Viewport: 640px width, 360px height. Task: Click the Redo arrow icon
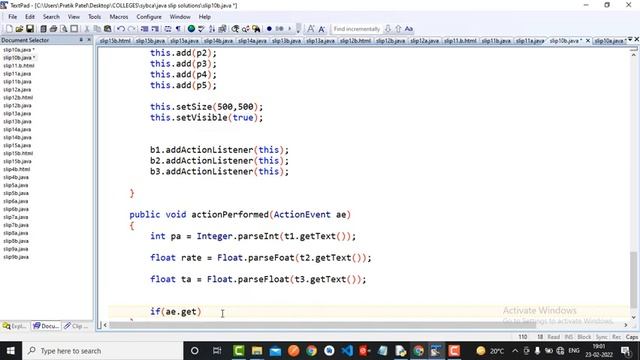pyautogui.click(x=131, y=29)
